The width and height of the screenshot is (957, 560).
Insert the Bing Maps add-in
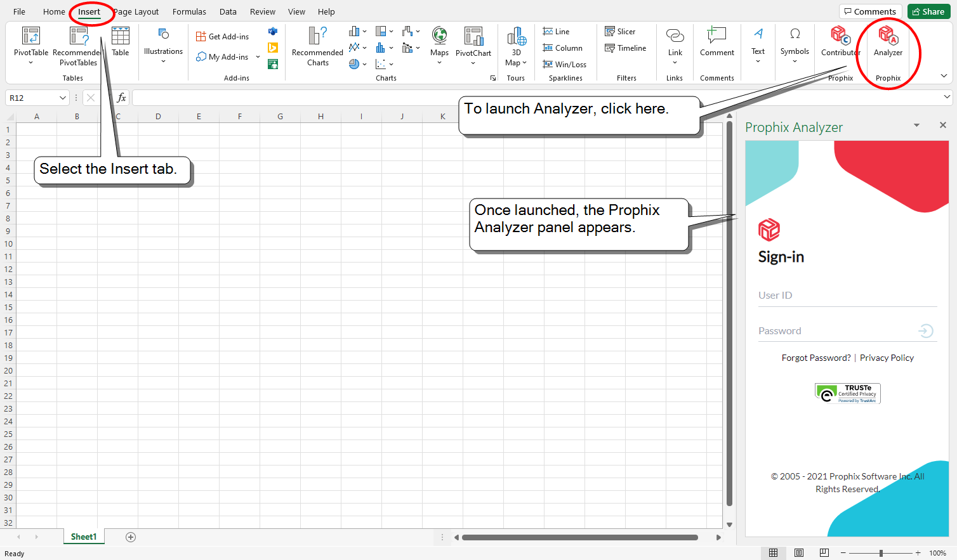tap(273, 48)
